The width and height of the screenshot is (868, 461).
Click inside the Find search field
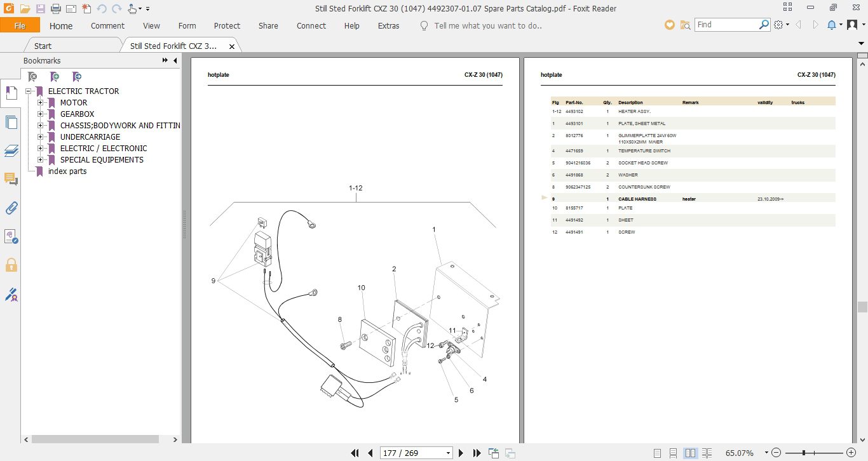(x=726, y=25)
